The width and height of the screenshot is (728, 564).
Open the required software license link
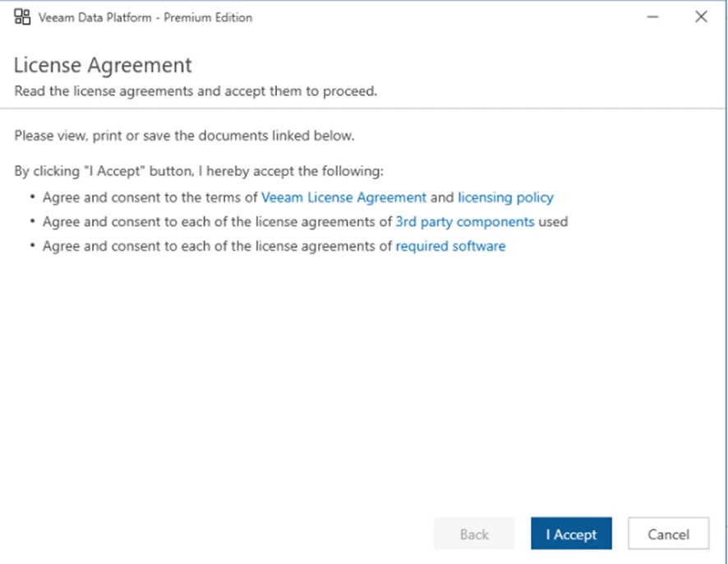(x=450, y=246)
